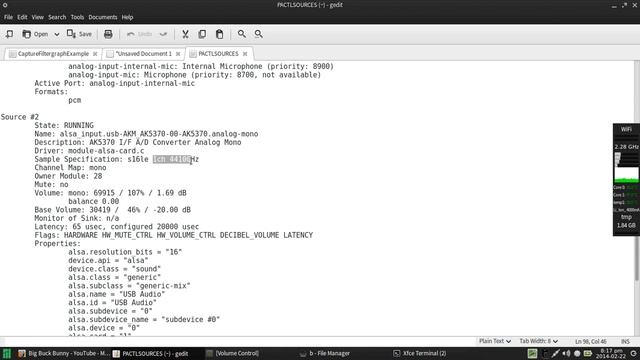
Task: Open the Plain Text language dropdown
Action: (x=495, y=341)
